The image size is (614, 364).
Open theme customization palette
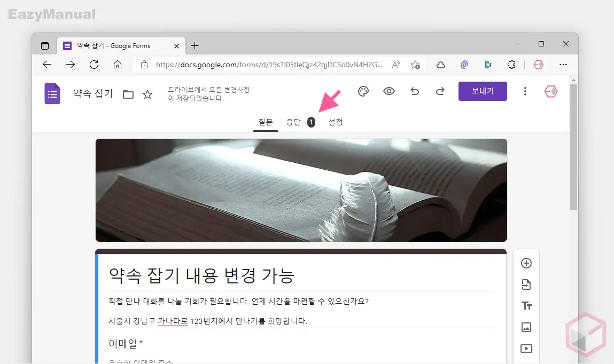point(363,91)
